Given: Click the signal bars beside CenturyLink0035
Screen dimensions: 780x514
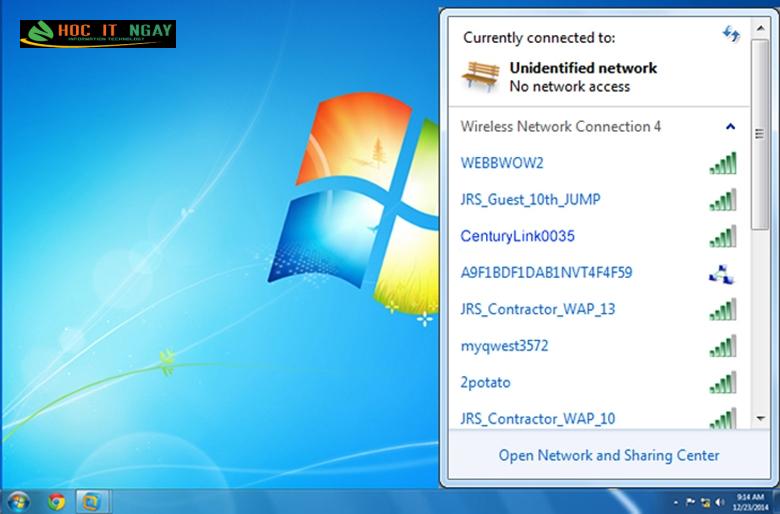Looking at the screenshot, I should click(722, 236).
